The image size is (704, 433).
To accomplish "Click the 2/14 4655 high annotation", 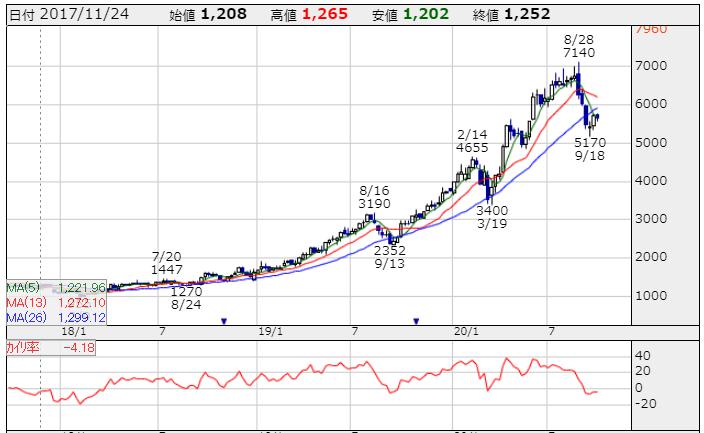I will click(x=472, y=140).
